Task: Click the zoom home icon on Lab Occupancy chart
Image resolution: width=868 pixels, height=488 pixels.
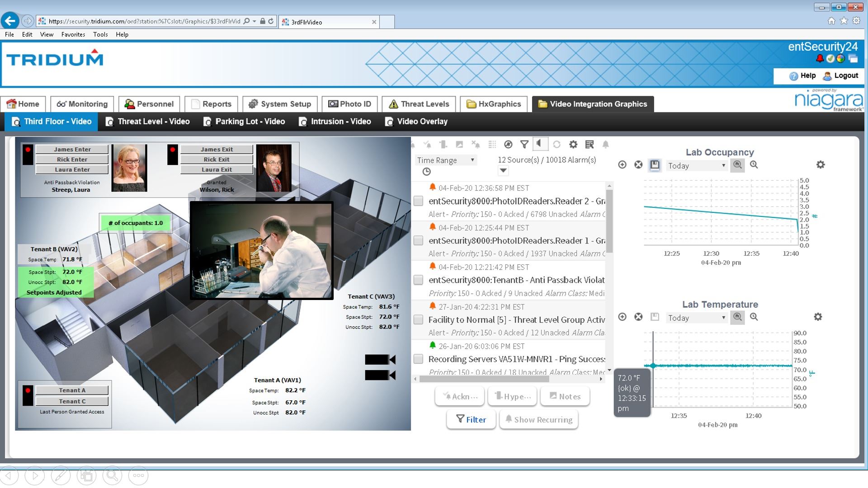Action: click(737, 165)
